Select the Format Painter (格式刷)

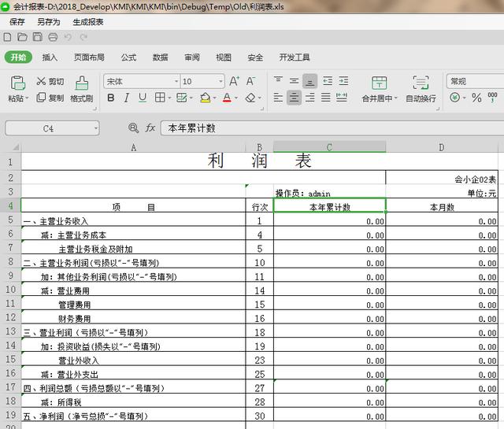82,89
